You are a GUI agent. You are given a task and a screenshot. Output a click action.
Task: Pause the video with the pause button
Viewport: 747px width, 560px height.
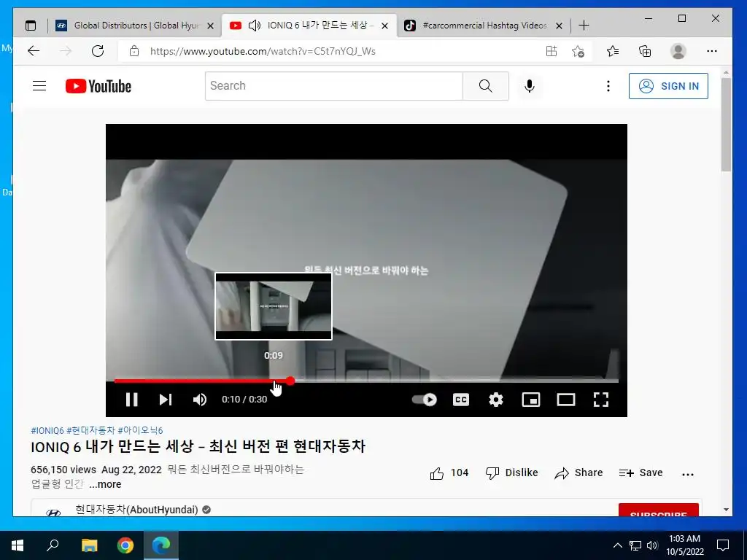pos(131,400)
